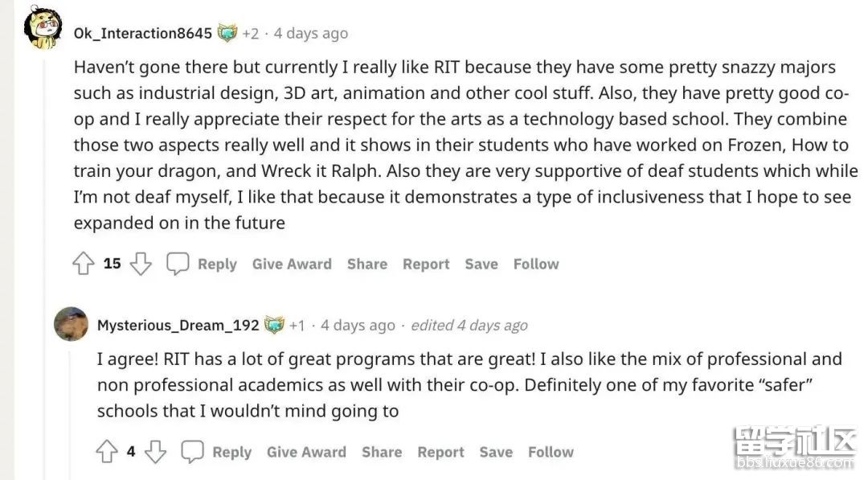868x480 pixels.
Task: Click speech bubble icon on Ok_Interaction8645's comment
Action: click(x=178, y=264)
